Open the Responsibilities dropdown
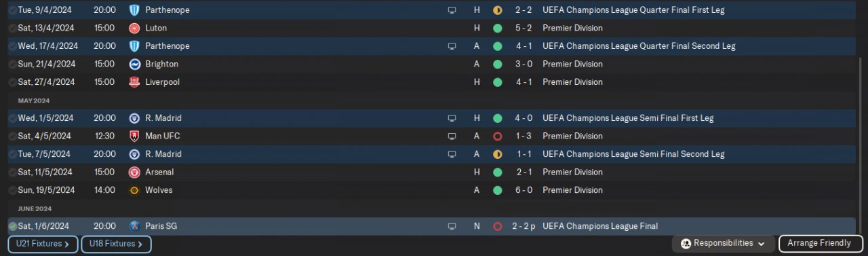This screenshot has height=256, width=868. [724, 244]
